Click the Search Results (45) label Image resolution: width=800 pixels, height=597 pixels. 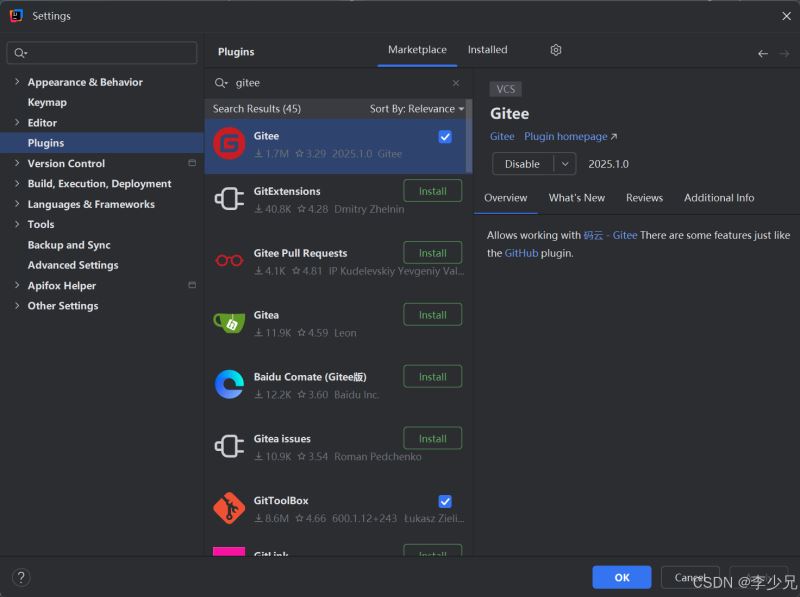(x=257, y=109)
